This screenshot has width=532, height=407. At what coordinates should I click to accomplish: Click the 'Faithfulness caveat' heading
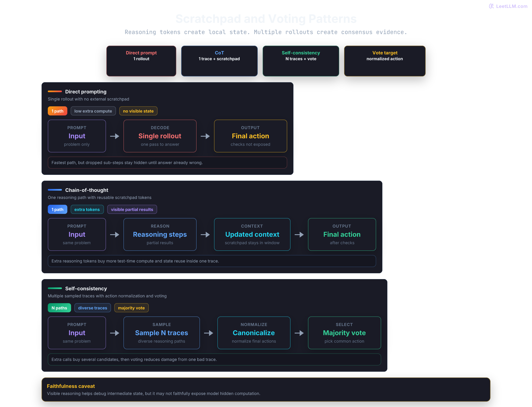[71, 386]
